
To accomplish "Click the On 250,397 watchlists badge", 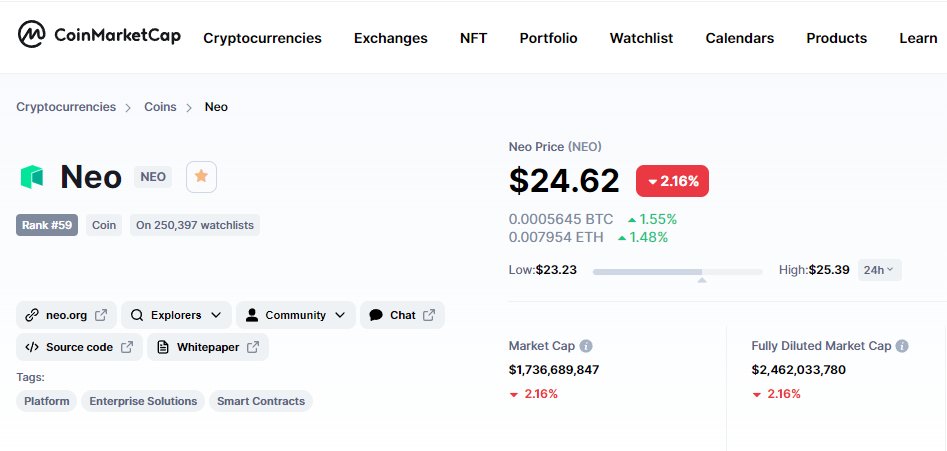I will click(194, 225).
